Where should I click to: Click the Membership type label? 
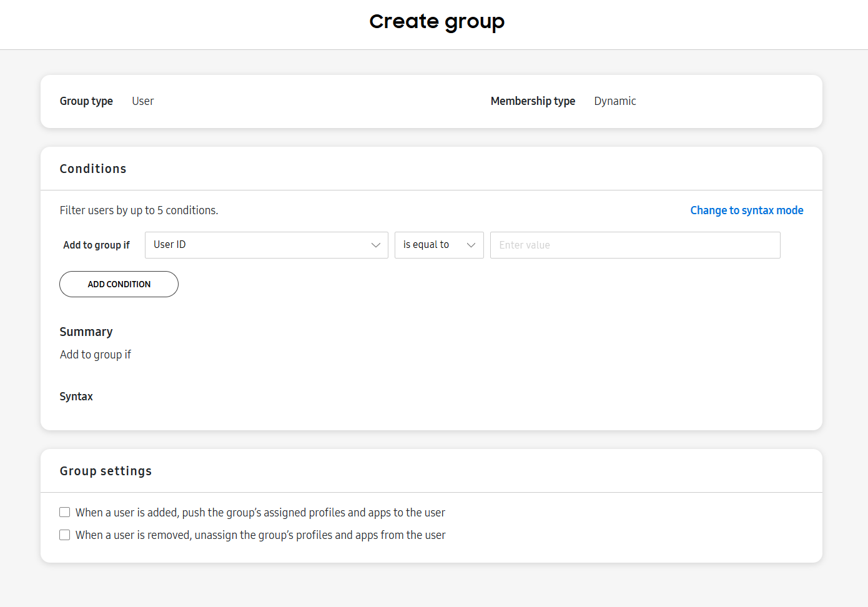click(533, 101)
